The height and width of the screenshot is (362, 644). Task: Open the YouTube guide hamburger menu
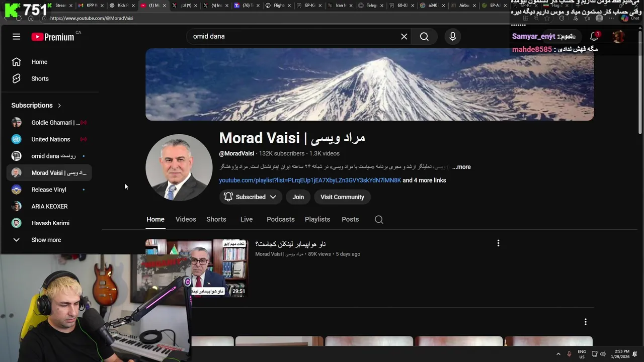(x=16, y=36)
